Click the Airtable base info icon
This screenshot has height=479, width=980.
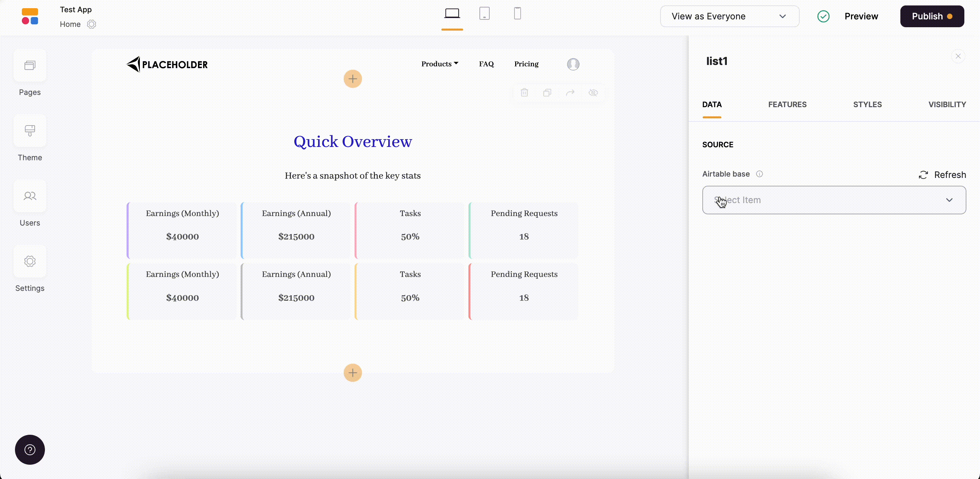pos(759,174)
